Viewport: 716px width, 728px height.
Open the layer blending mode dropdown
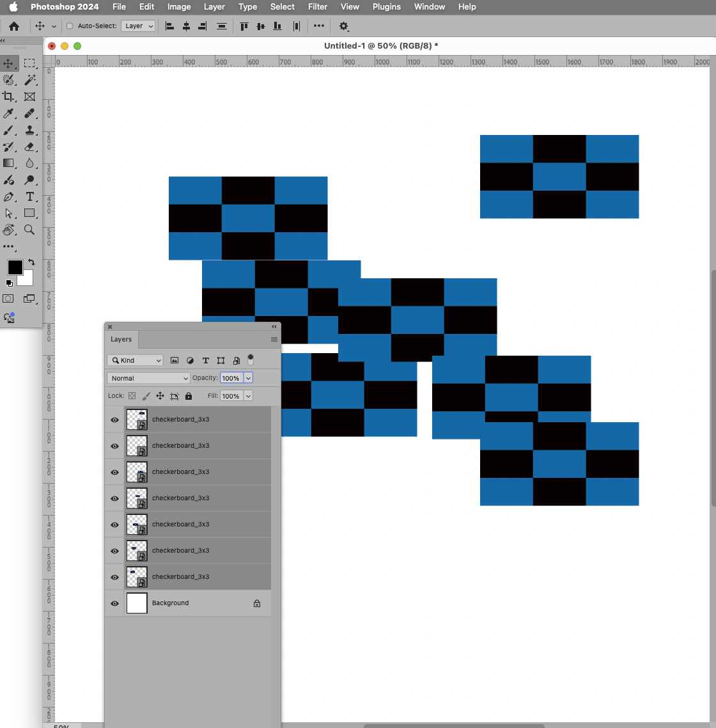148,378
